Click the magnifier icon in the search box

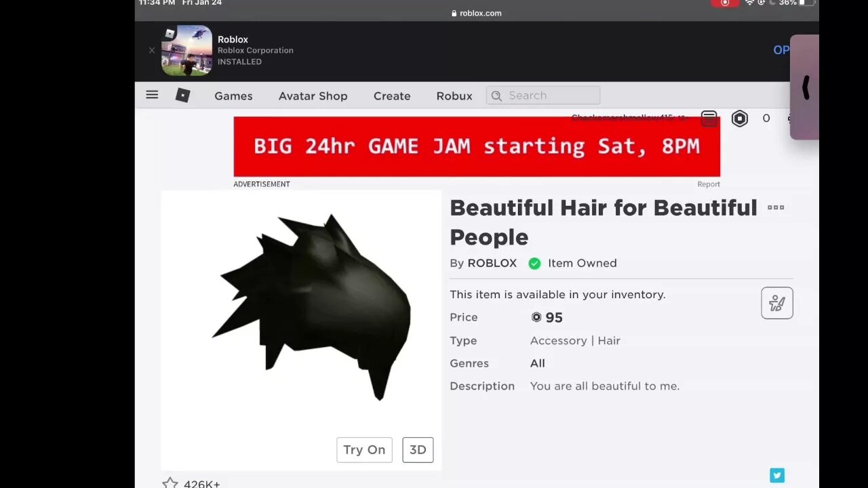(x=496, y=96)
